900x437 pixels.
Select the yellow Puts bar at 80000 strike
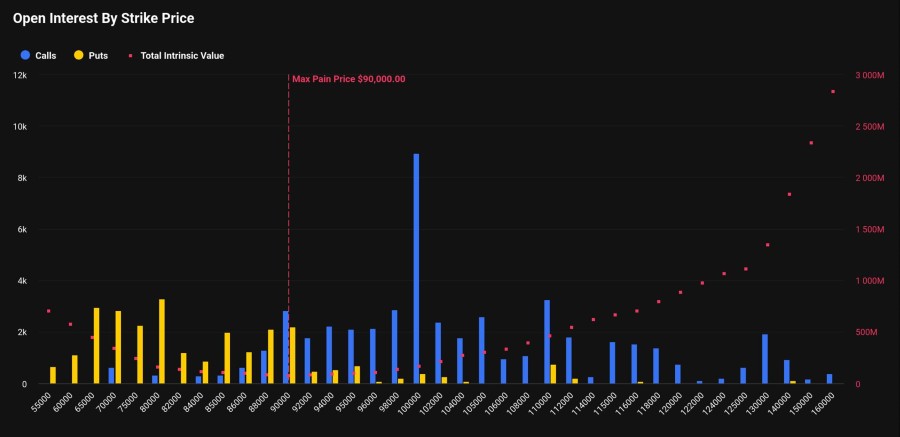tap(162, 341)
